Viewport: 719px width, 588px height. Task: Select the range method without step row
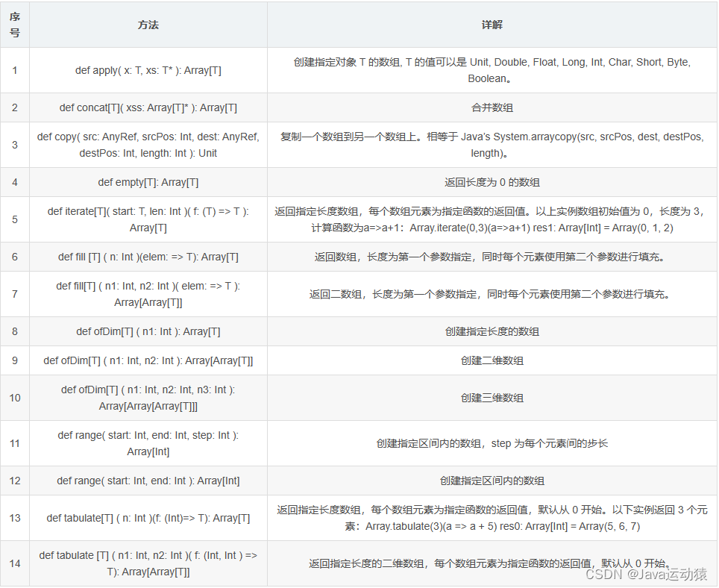coord(147,481)
